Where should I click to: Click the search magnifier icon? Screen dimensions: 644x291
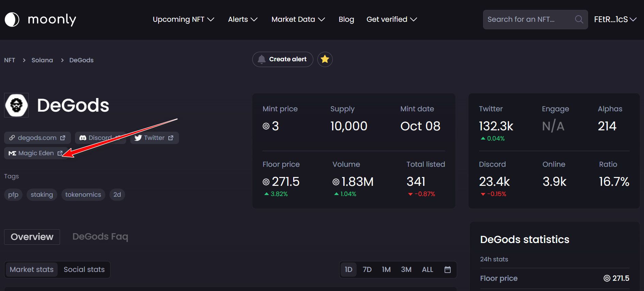579,19
